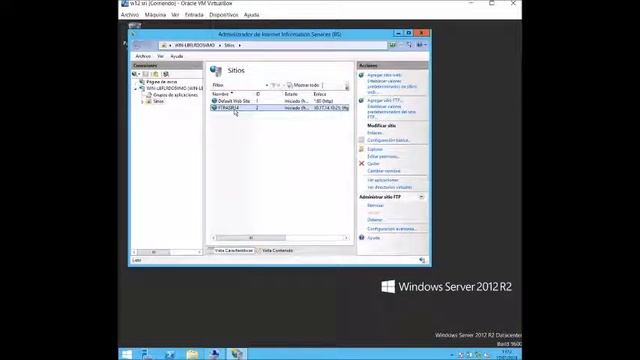Click Mostrar todo button

pos(303,85)
